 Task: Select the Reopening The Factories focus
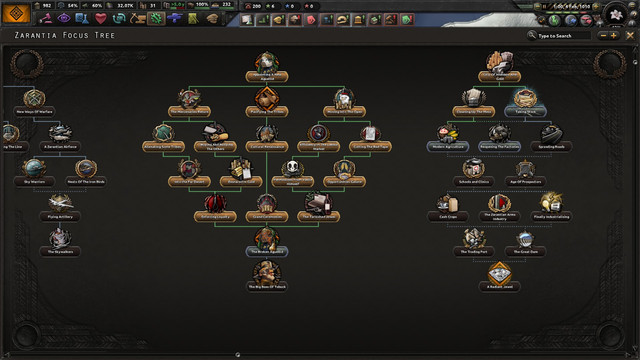tap(499, 138)
